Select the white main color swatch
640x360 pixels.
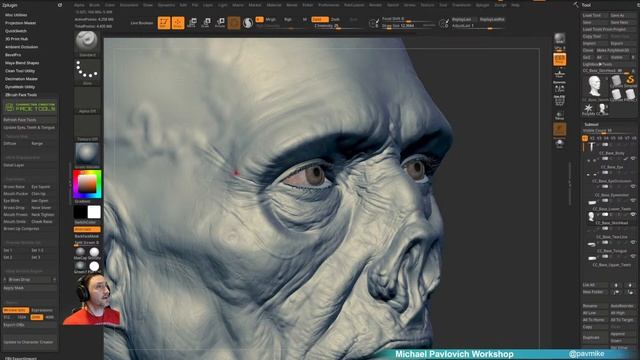(x=94, y=212)
